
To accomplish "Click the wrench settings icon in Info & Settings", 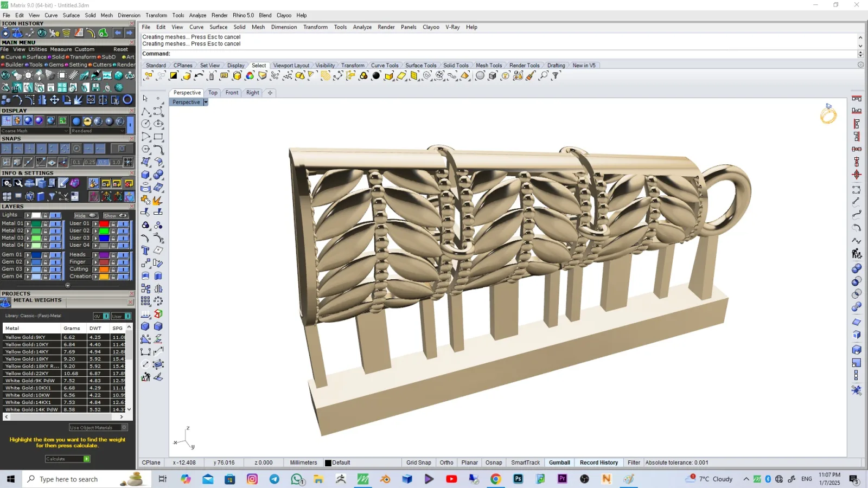I will click(x=18, y=183).
